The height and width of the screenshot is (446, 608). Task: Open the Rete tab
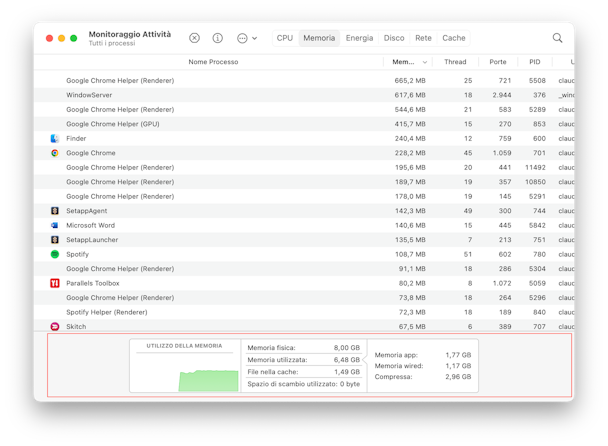423,38
